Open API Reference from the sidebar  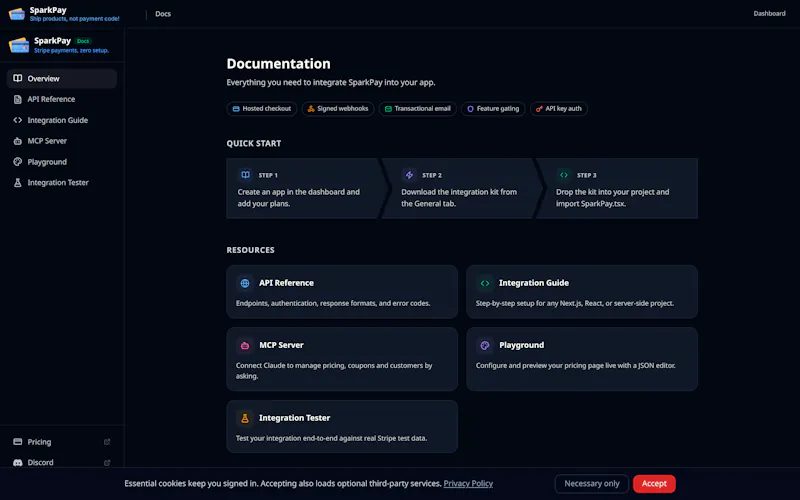pos(62,99)
